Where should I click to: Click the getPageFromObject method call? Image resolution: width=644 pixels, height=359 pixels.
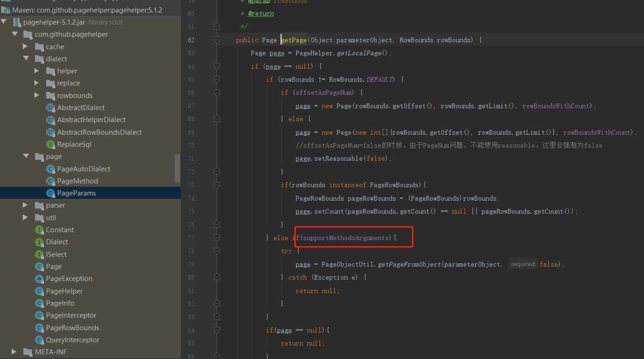point(409,264)
